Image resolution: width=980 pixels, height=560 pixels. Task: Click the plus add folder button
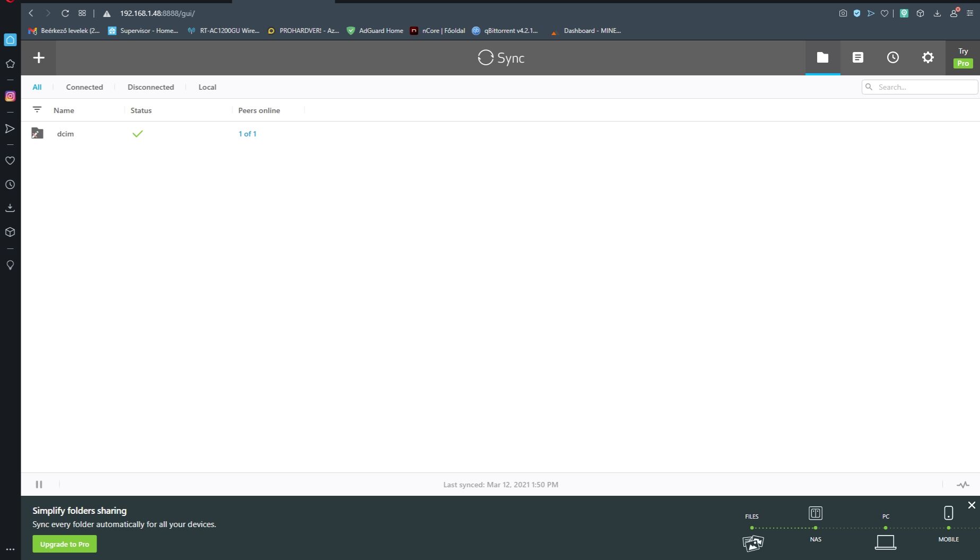(x=39, y=58)
